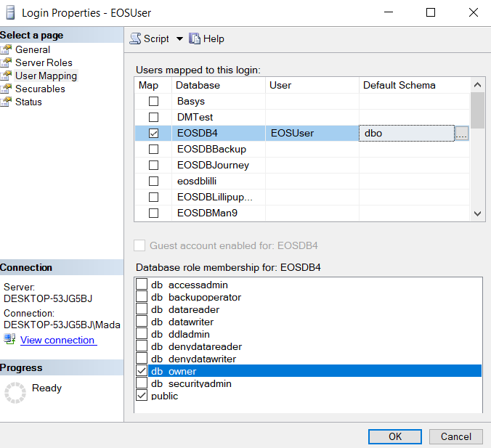Enable the db_backupoperator role checkbox

pyautogui.click(x=142, y=296)
